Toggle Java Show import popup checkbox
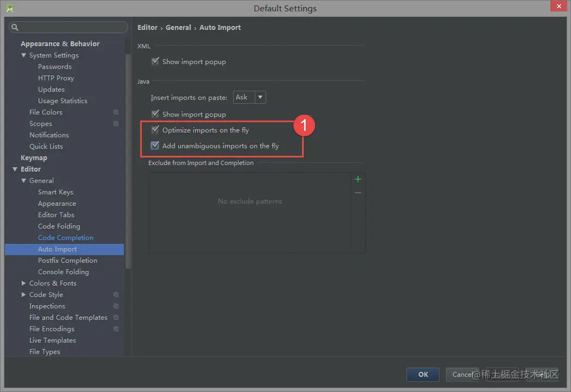 tap(155, 114)
